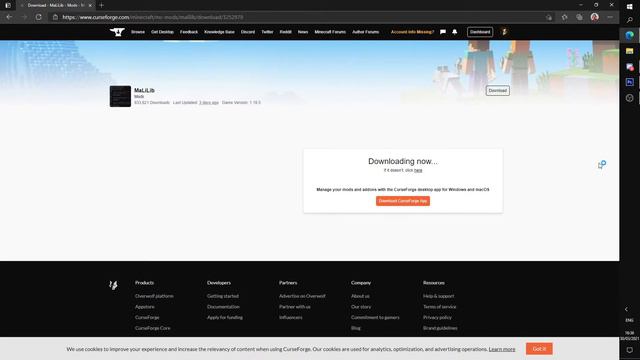
Task: Accept cookies with the Got it button
Action: 539,349
